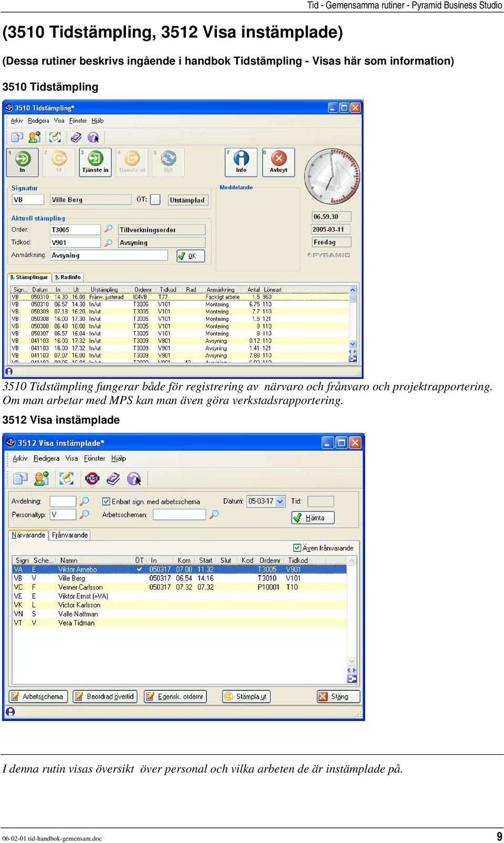
Task: Click Beordrad övertid button
Action: pos(106,696)
